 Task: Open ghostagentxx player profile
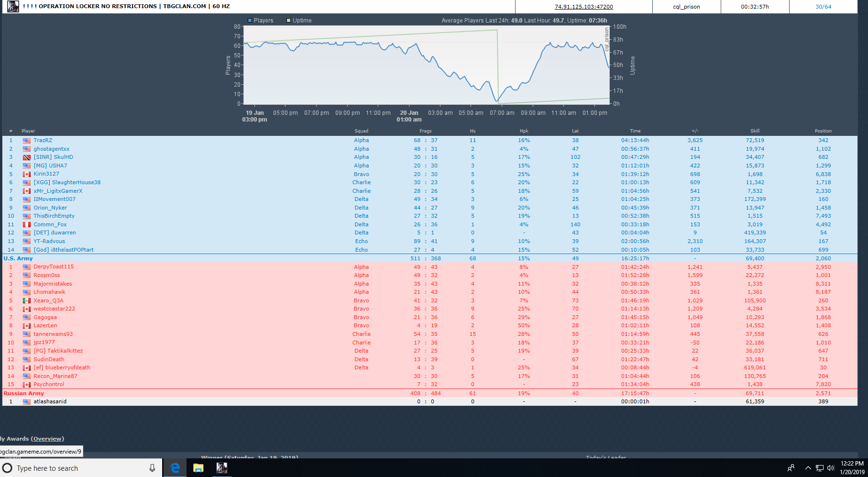tap(52, 149)
